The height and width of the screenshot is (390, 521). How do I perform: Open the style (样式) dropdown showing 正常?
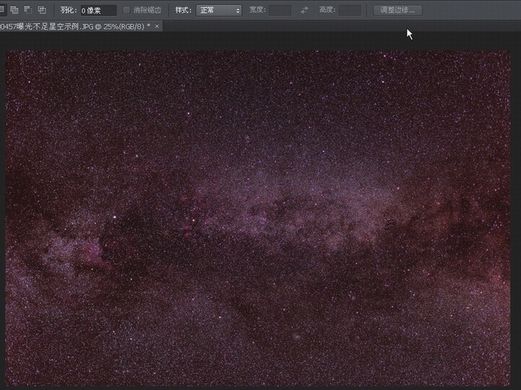tap(219, 11)
